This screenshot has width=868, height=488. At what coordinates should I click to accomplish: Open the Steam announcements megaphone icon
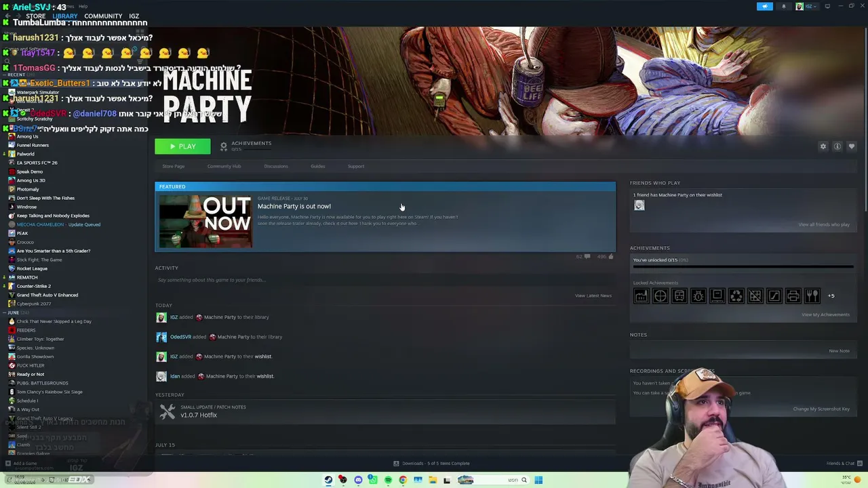pos(764,6)
